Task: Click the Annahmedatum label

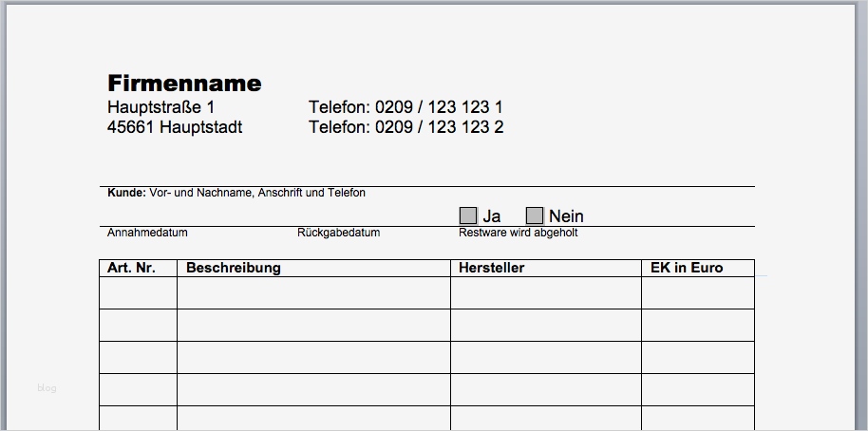Action: point(147,233)
